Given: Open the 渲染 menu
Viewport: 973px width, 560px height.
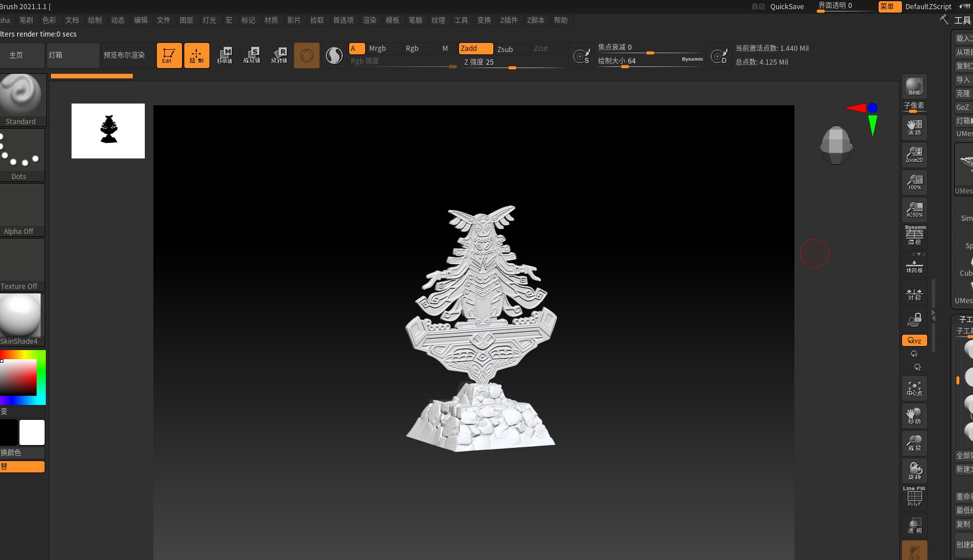Looking at the screenshot, I should click(370, 20).
